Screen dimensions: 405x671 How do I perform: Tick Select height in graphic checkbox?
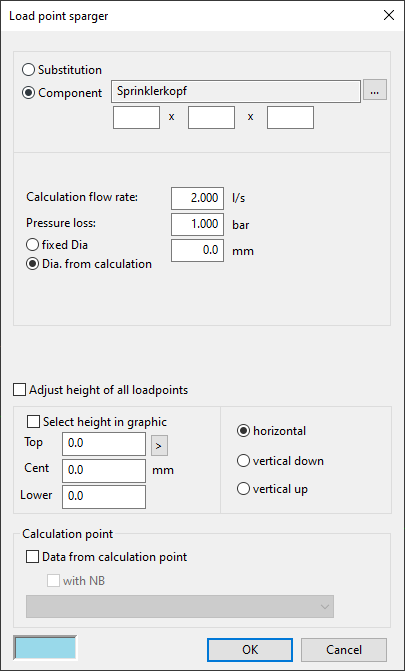[97, 422]
